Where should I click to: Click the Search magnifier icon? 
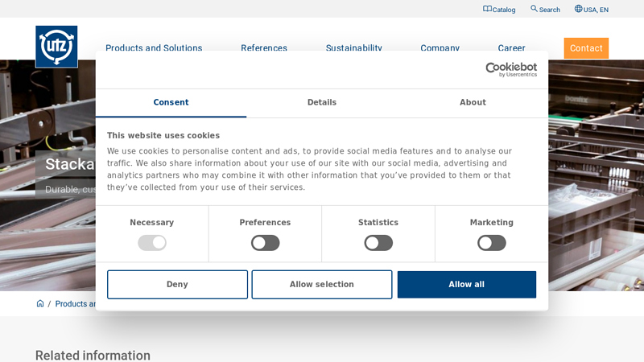point(534,9)
